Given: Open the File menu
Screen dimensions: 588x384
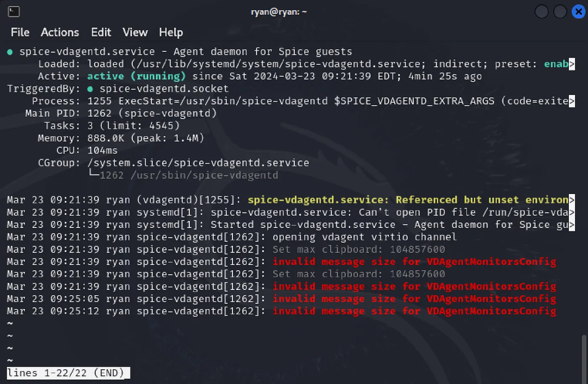Looking at the screenshot, I should (x=20, y=32).
